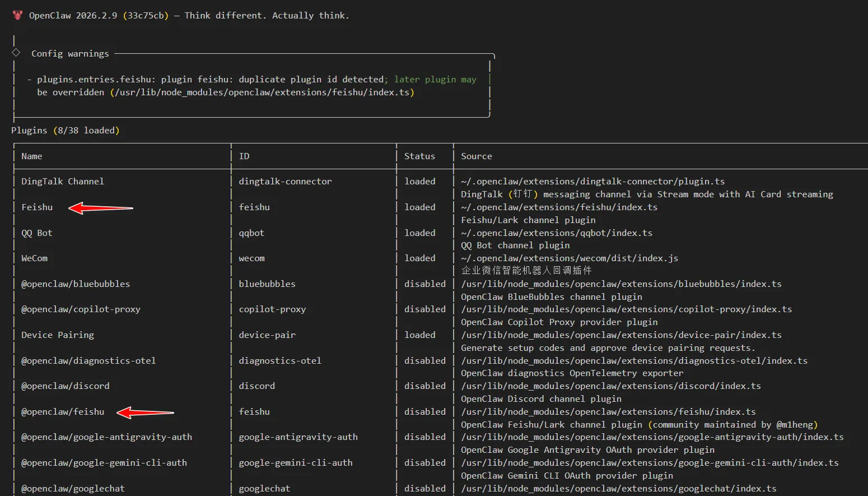Screen dimensions: 868x496
Task: Select the Device Pairing plugin name
Action: (x=58, y=335)
